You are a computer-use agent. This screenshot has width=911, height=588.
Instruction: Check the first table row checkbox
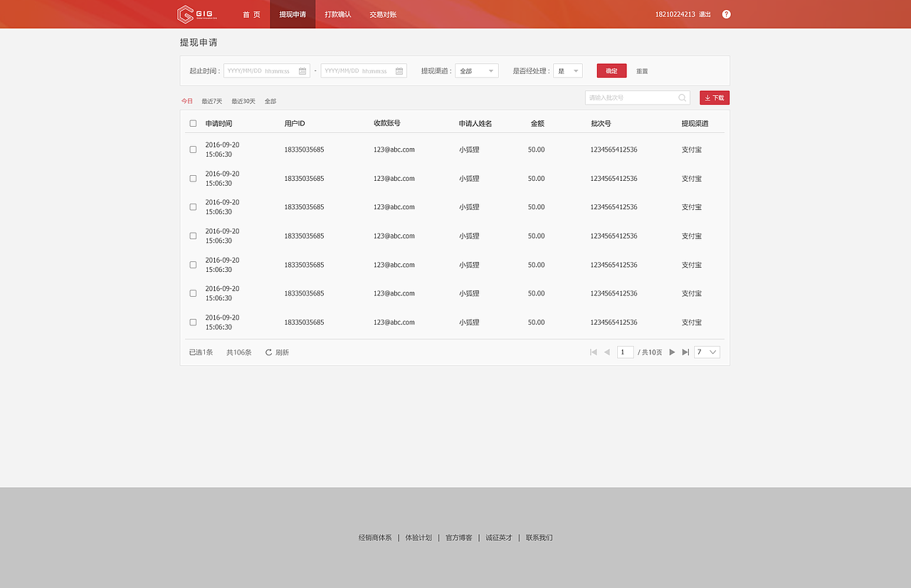[x=193, y=149]
